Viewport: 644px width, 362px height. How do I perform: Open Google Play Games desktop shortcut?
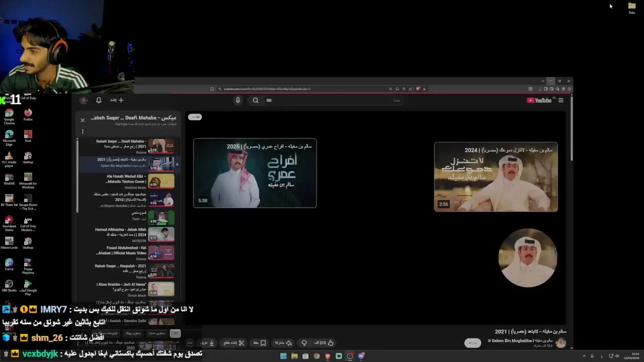(x=28, y=288)
